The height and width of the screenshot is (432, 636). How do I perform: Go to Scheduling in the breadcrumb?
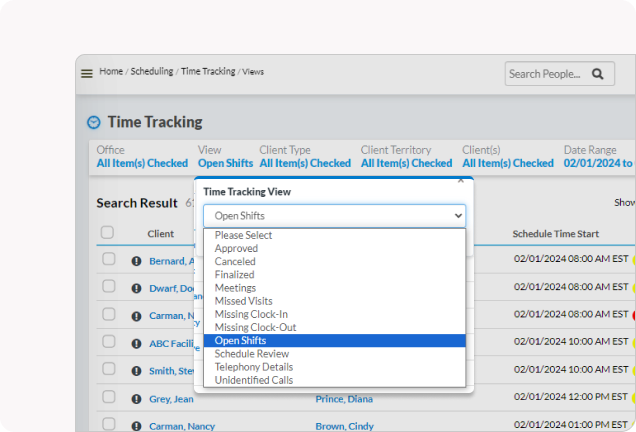pos(152,72)
